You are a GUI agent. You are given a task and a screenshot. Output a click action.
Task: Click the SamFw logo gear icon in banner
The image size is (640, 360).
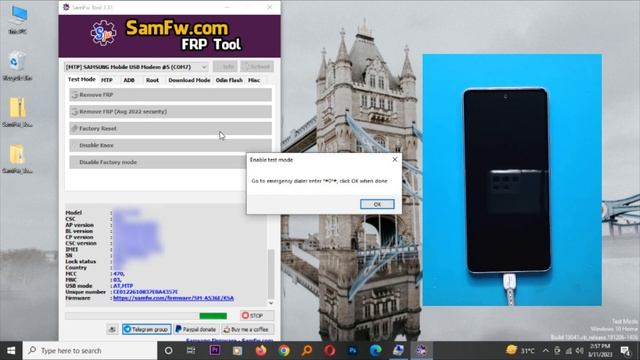tap(103, 33)
